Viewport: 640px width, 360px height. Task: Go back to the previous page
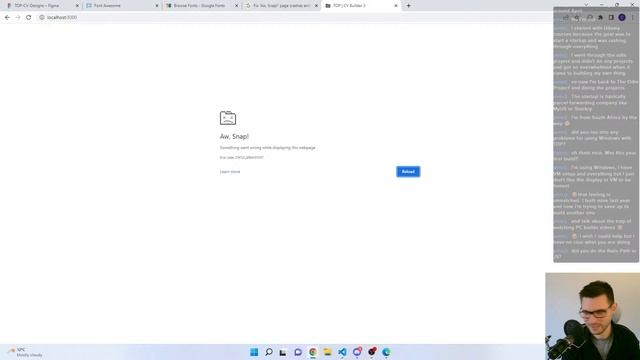point(7,18)
